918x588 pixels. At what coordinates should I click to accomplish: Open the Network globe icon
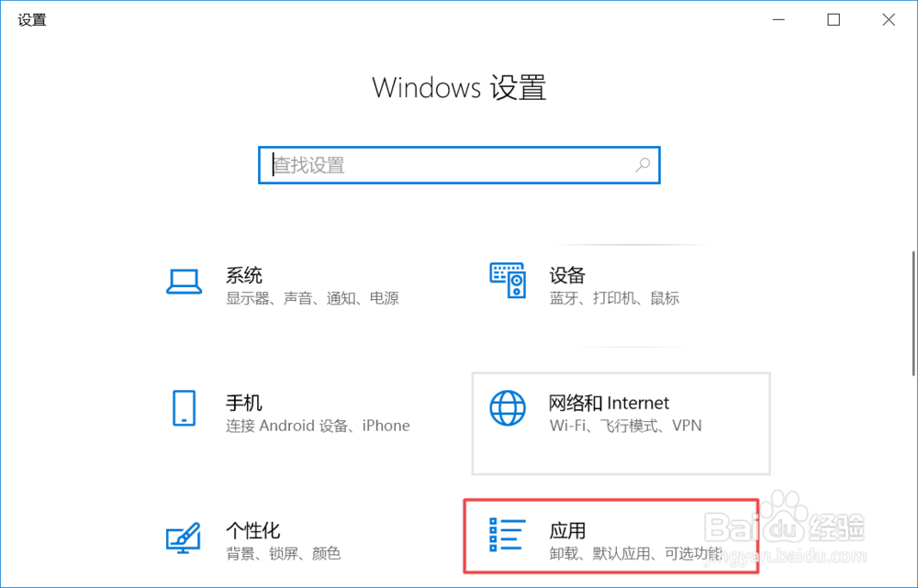(508, 408)
